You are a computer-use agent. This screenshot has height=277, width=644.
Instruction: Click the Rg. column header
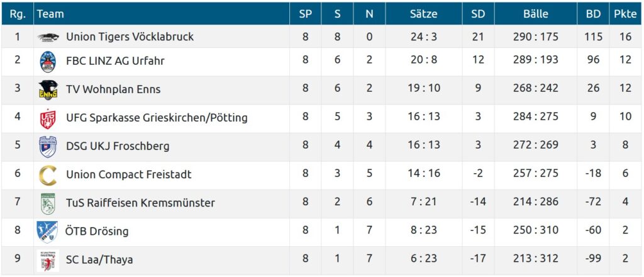(18, 14)
